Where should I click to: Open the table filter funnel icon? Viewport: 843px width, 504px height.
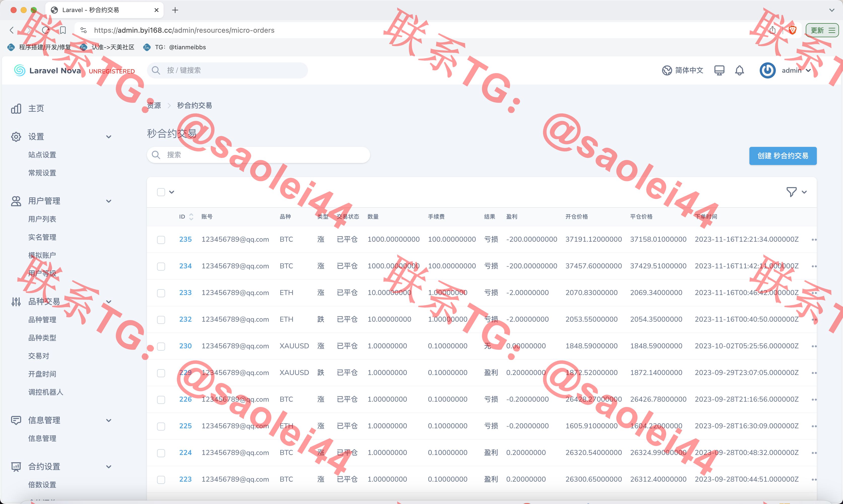[x=791, y=192]
